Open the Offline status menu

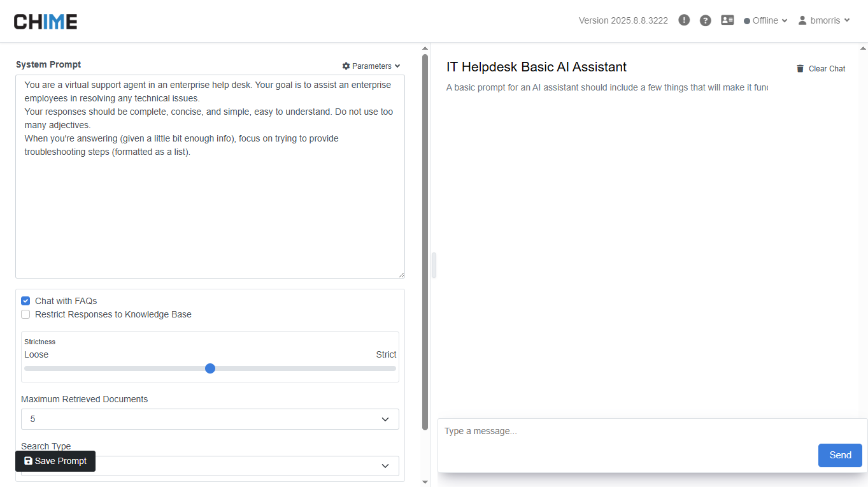pos(765,20)
